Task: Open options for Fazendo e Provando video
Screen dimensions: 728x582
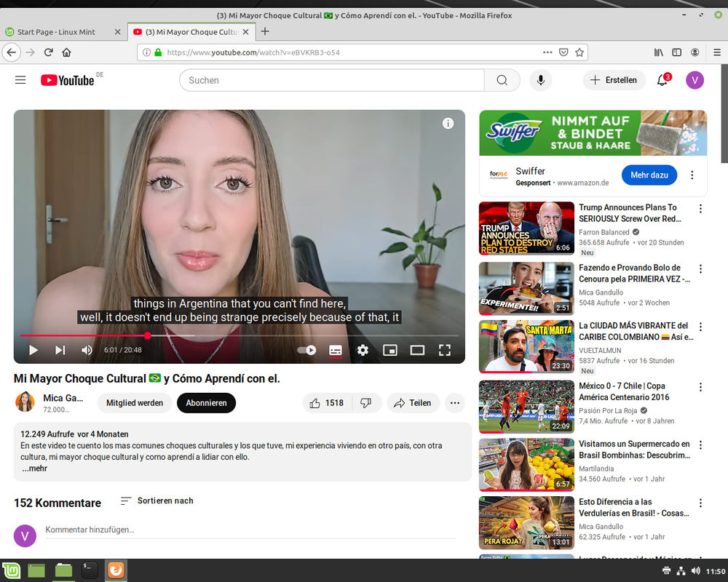Action: coord(700,268)
